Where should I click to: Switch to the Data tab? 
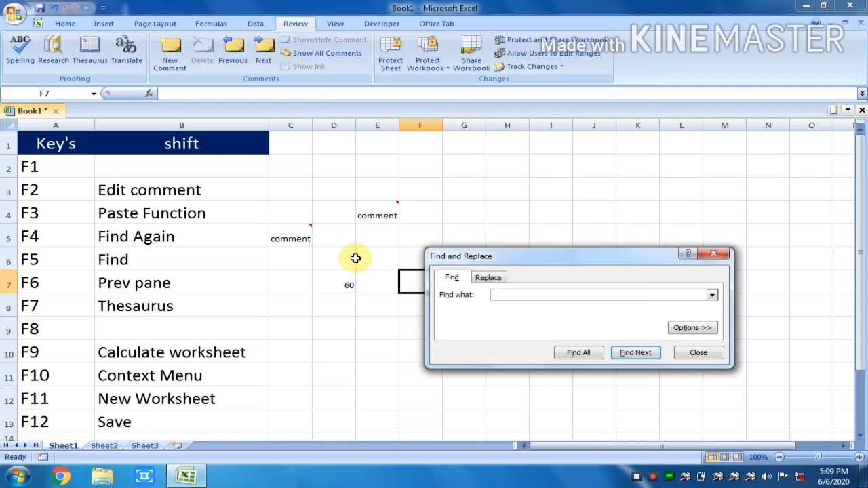tap(256, 24)
